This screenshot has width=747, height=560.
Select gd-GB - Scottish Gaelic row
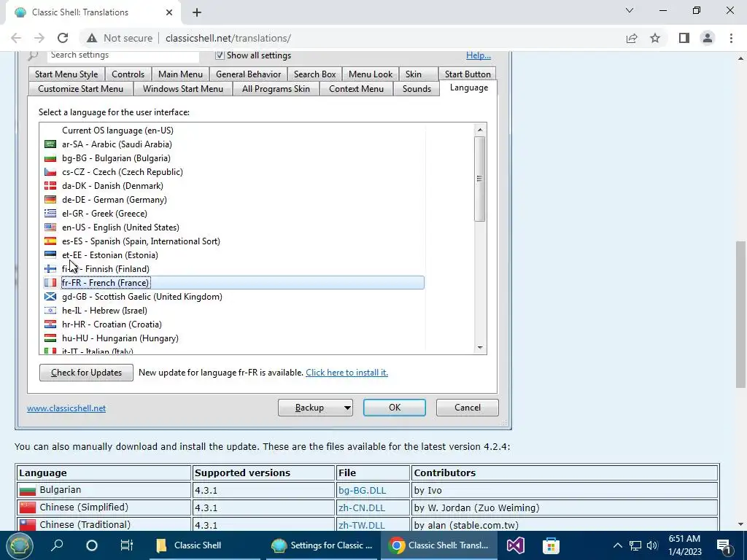point(233,297)
